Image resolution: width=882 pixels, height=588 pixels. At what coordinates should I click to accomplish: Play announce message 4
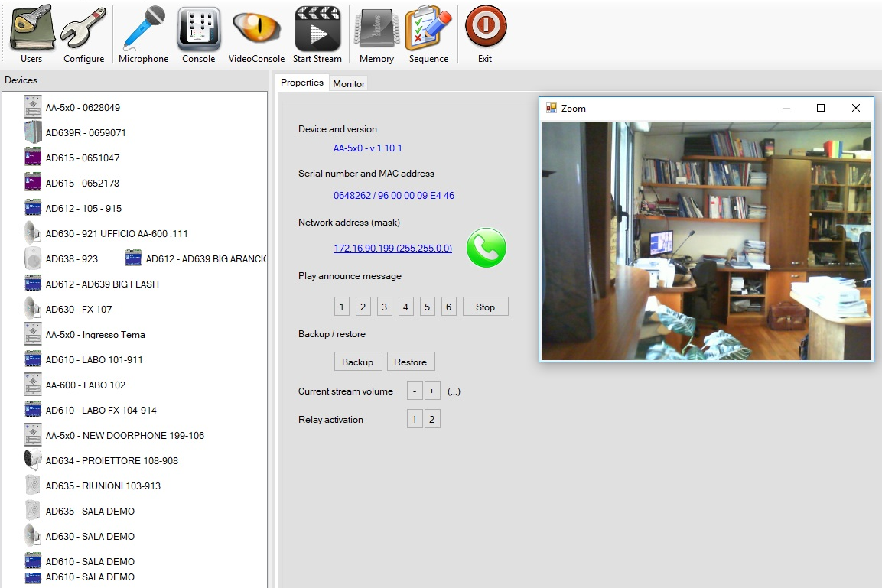tap(405, 307)
